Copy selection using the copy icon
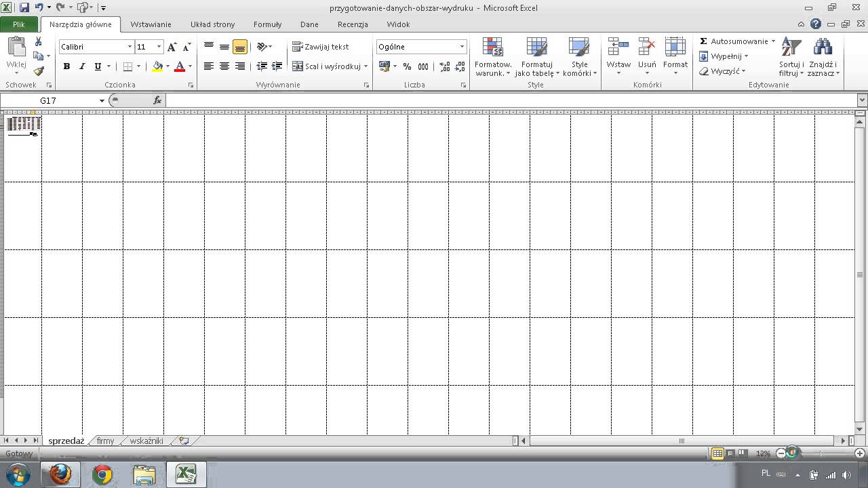Image resolution: width=868 pixels, height=488 pixels. (38, 56)
